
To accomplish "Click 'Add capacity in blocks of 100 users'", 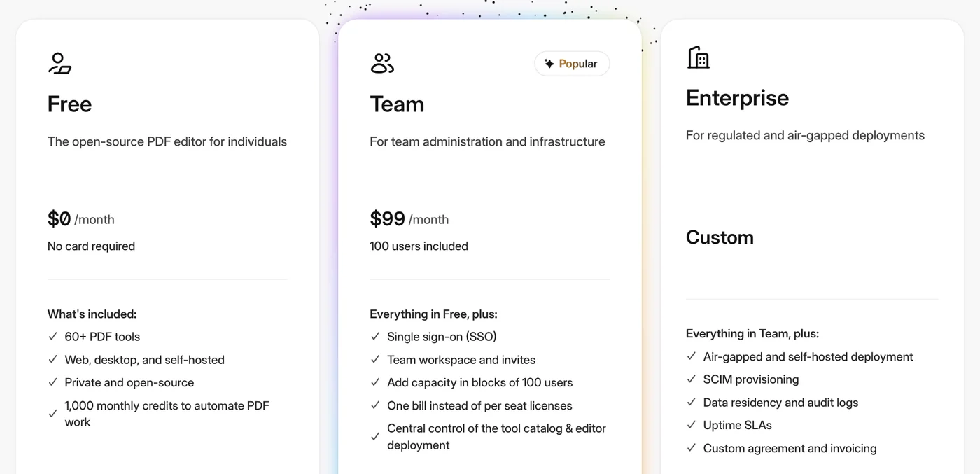I will [x=480, y=382].
